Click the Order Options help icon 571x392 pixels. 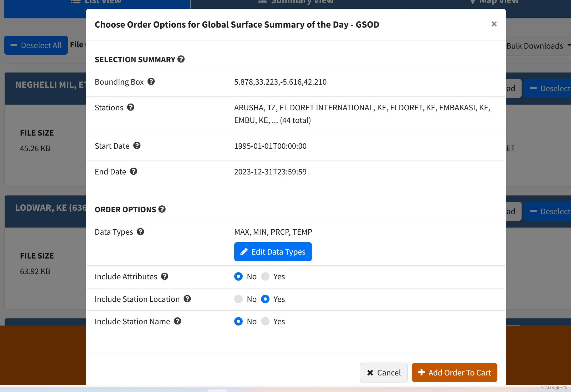162,209
